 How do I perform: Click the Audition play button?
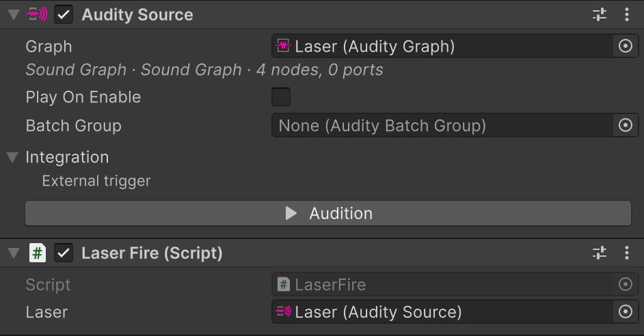point(327,213)
